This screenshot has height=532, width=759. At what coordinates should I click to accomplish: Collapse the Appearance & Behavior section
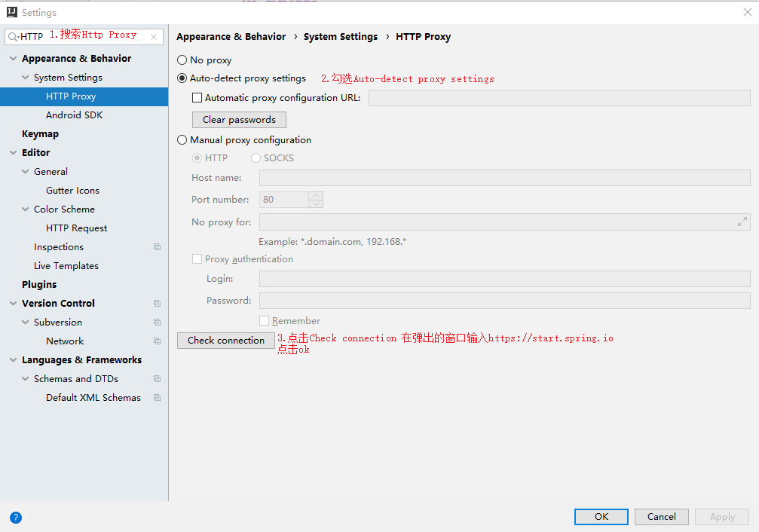[12, 58]
